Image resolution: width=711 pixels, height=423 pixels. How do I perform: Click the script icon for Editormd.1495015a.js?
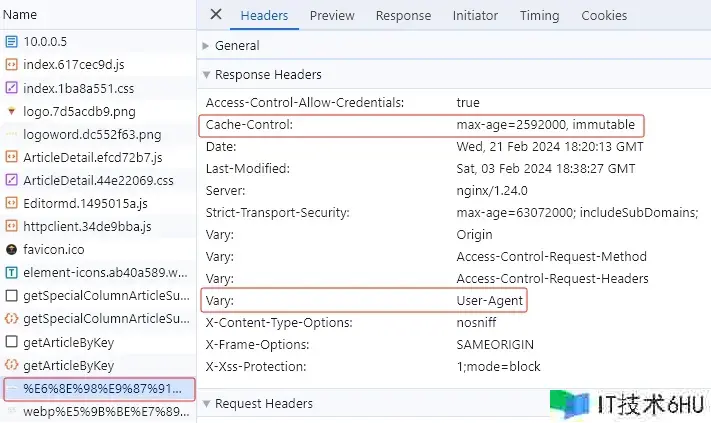(x=12, y=203)
